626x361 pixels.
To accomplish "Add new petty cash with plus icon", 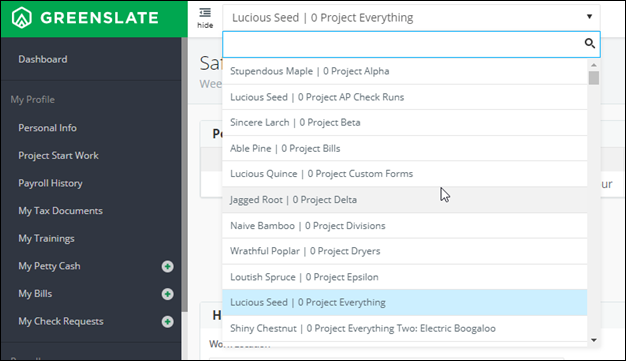I will pos(167,266).
